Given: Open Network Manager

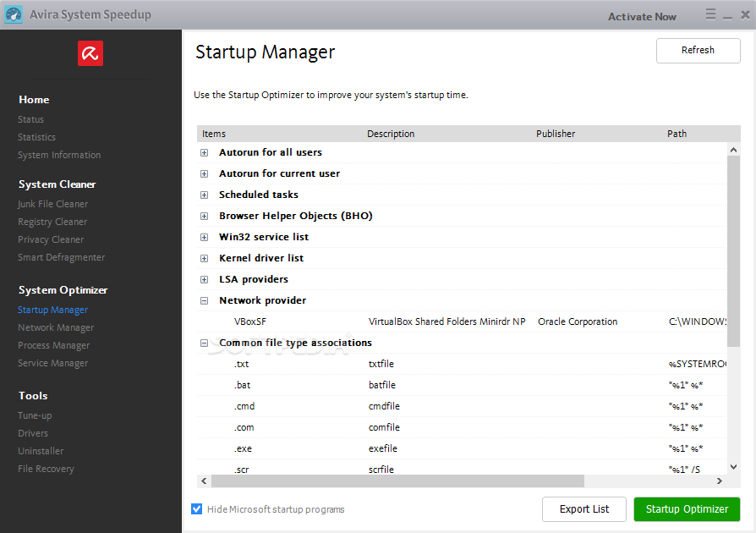Looking at the screenshot, I should (56, 327).
